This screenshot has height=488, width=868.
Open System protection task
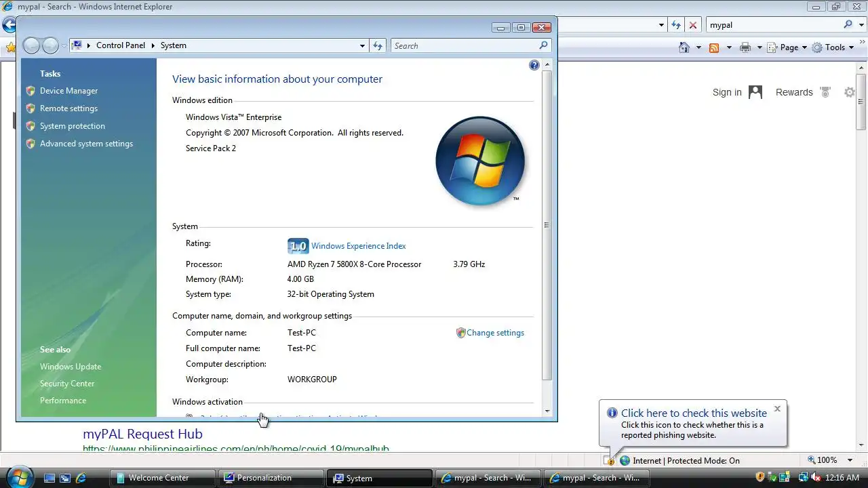click(x=73, y=126)
